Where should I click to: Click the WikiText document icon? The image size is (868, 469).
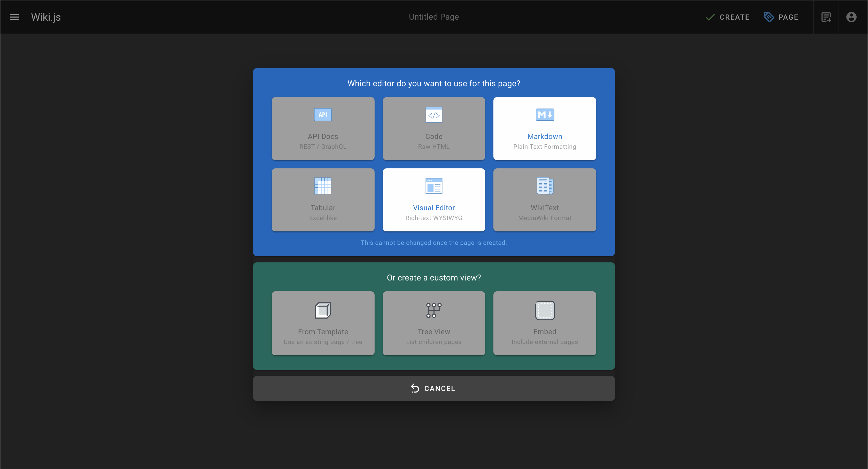coord(545,186)
